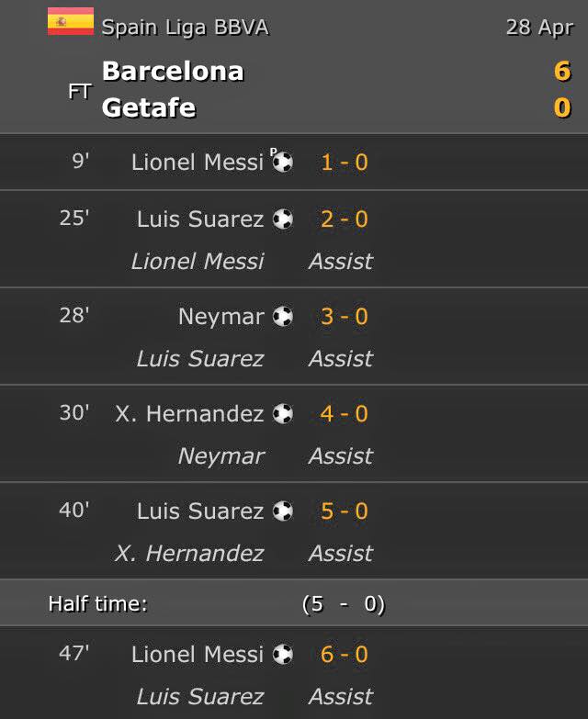Select X. Hernandez, scorer at 30'
The height and width of the screenshot is (719, 588).
pos(189,414)
